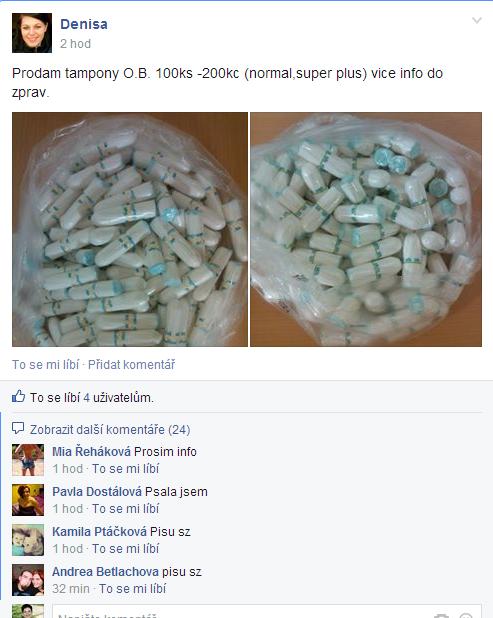Viewport: 493px width, 618px height.
Task: Click the speech bubble comments icon
Action: click(18, 428)
